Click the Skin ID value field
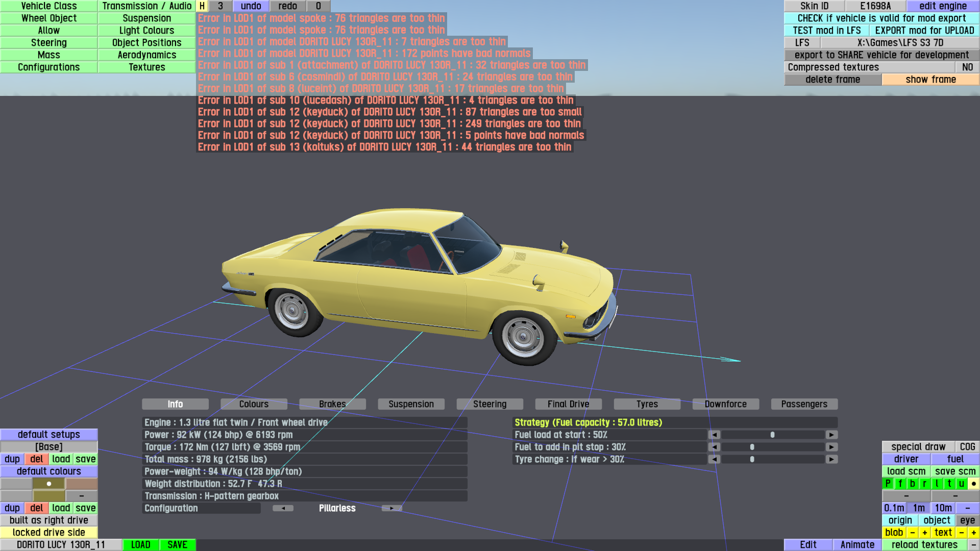 point(875,6)
